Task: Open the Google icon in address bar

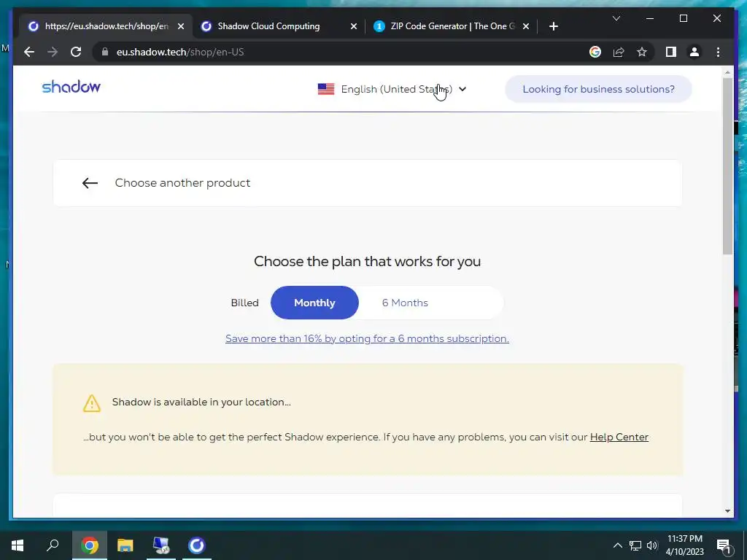Action: 595,52
